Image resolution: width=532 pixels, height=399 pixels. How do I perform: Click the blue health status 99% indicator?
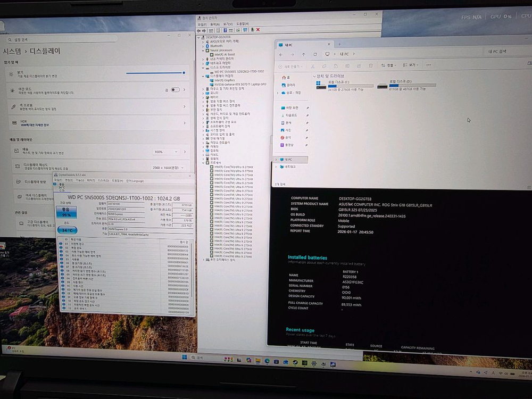66,212
